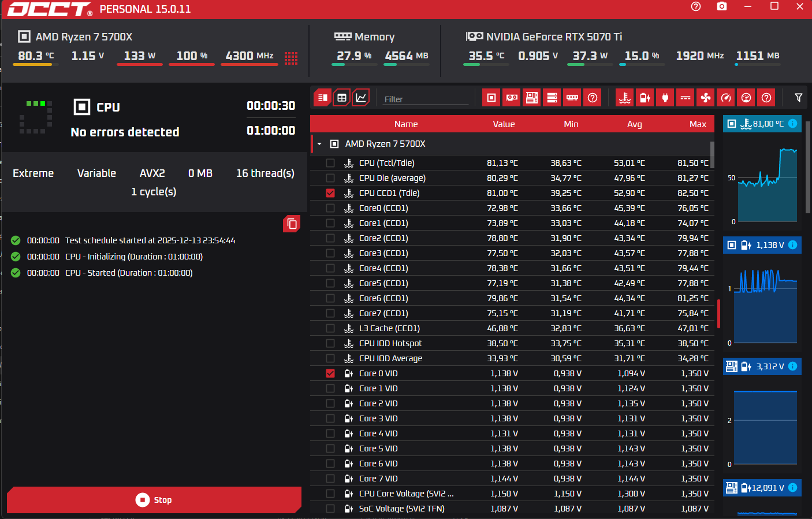Enable SoC Voltage (SVI2 TFN) checkbox

coord(330,509)
